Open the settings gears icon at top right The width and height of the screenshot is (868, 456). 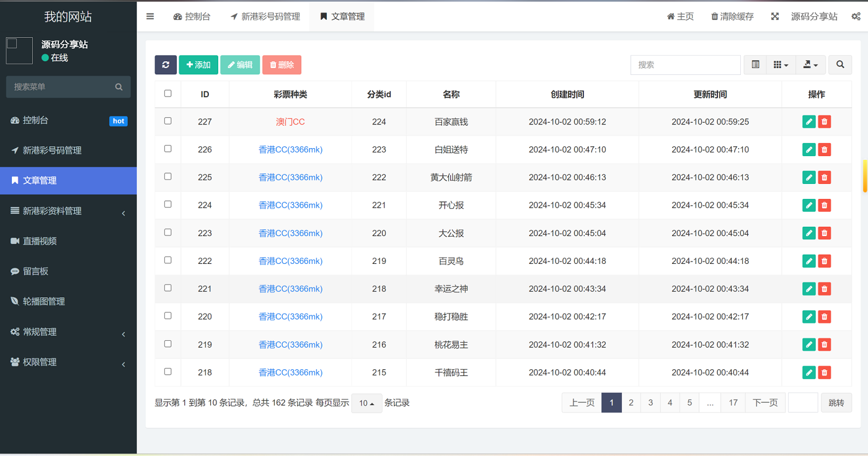click(x=856, y=17)
